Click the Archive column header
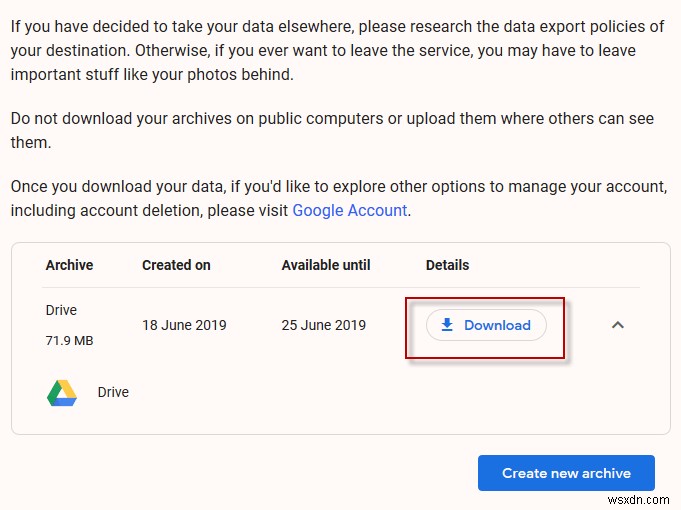 (x=69, y=265)
